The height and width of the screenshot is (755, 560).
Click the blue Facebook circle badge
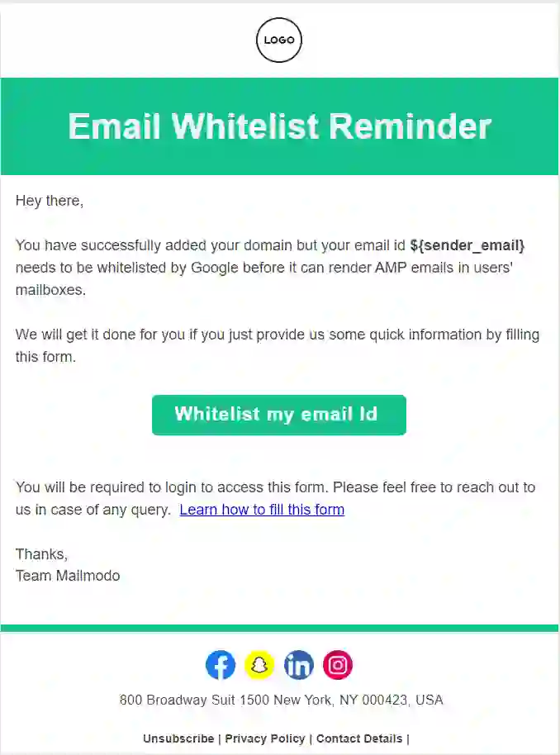(x=221, y=665)
